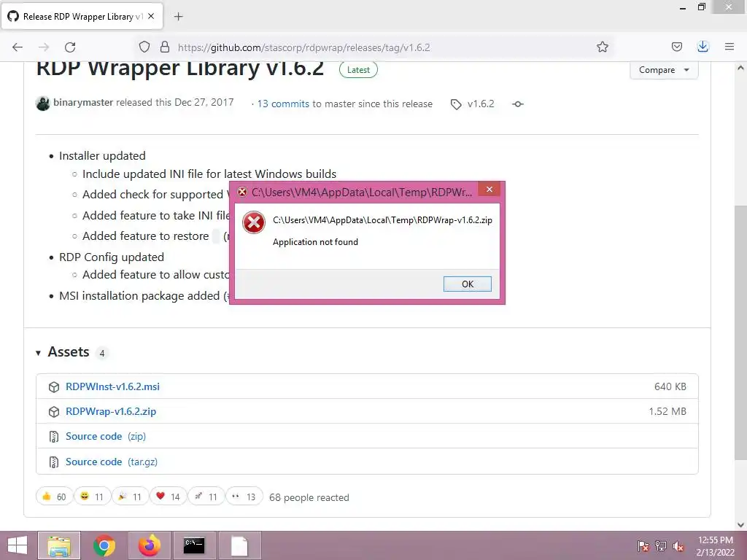Toggle the rocket reaction
747x560 pixels.
pyautogui.click(x=206, y=496)
